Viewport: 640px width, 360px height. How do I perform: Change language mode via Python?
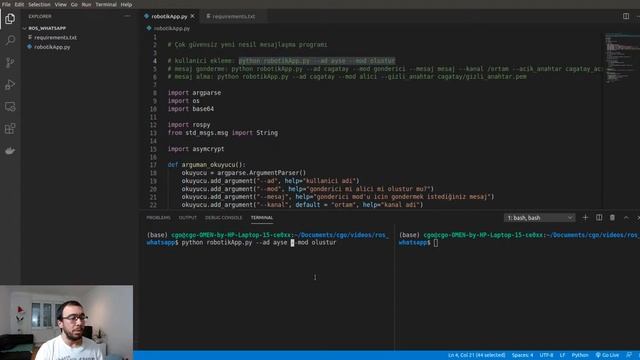[580, 355]
